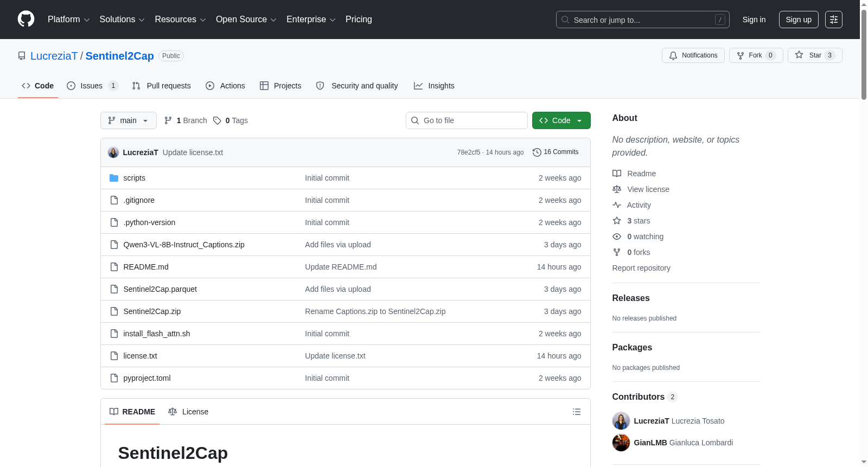Expand the Resources menu

pos(180,20)
